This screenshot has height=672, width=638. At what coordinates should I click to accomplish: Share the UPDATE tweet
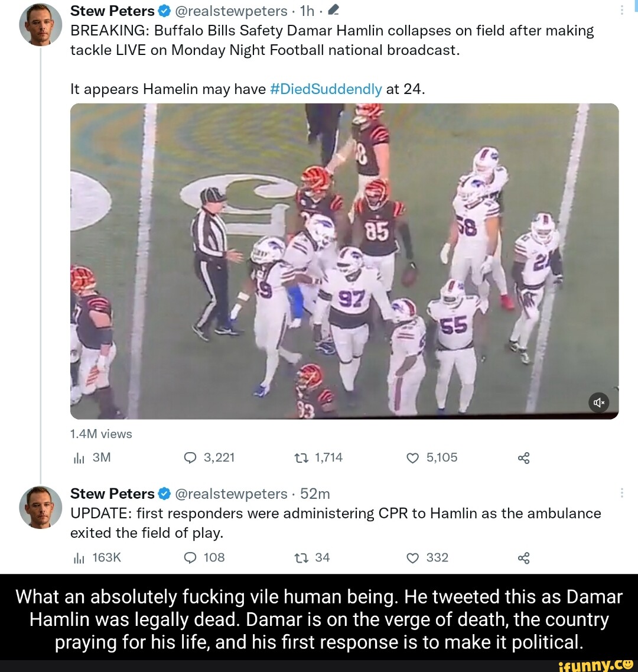(523, 559)
